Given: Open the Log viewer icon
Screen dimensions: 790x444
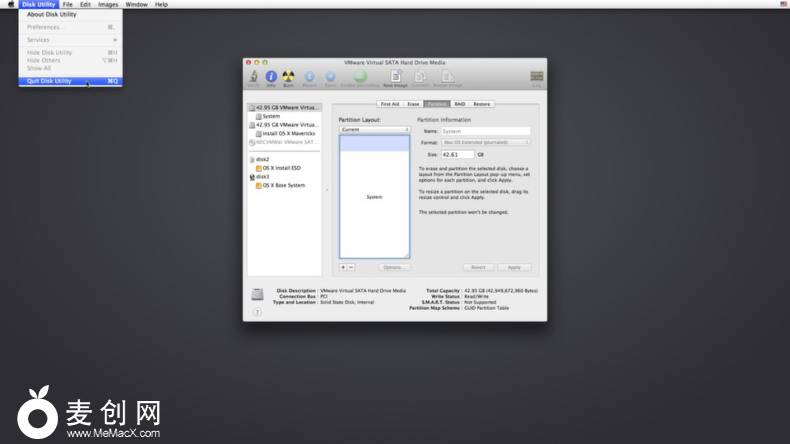Looking at the screenshot, I should [x=537, y=77].
